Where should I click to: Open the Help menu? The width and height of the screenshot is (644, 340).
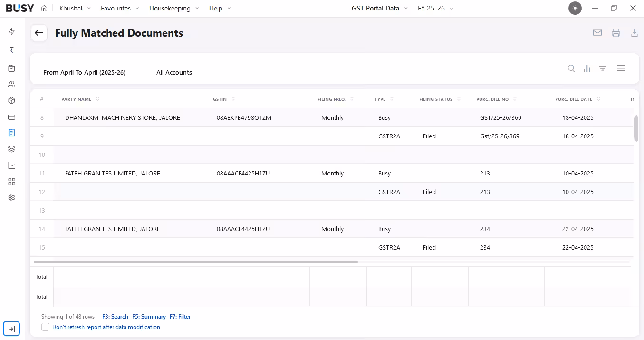coord(220,8)
